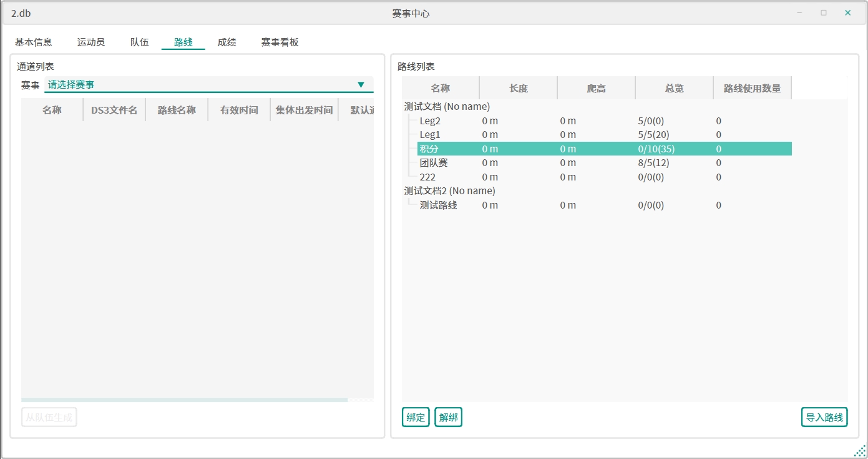The height and width of the screenshot is (459, 868).
Task: Collapse the 测试文档 (No name) group
Action: (447, 107)
